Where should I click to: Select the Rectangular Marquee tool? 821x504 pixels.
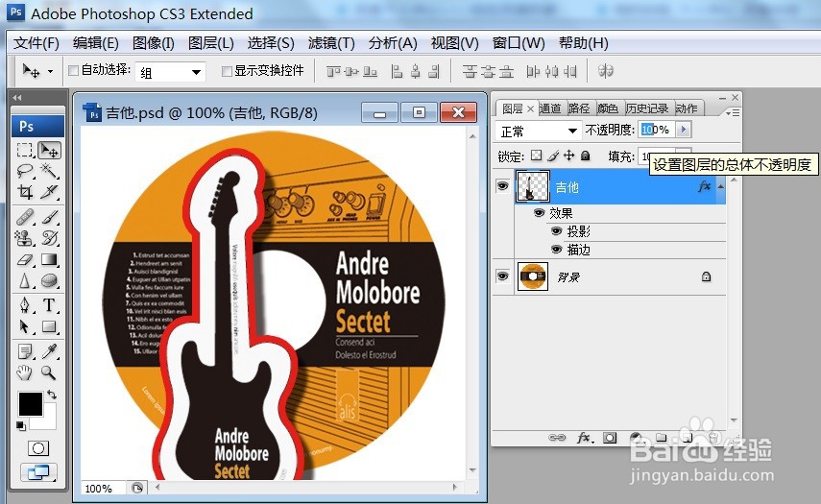25,151
